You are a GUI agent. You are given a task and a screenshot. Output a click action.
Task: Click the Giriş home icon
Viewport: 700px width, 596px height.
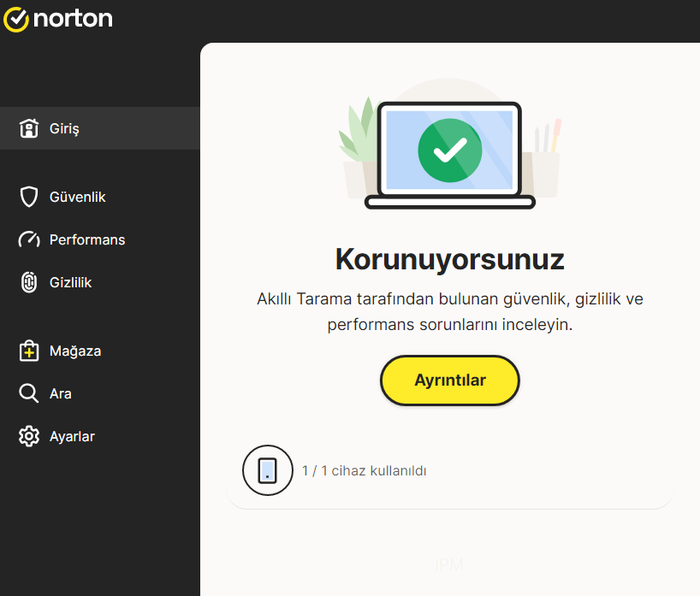pyautogui.click(x=29, y=128)
